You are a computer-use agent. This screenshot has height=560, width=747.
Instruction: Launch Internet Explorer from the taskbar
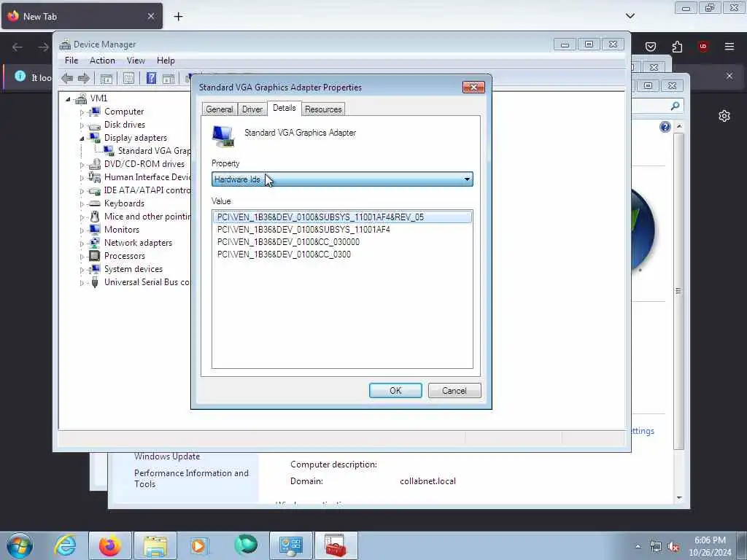click(65, 545)
